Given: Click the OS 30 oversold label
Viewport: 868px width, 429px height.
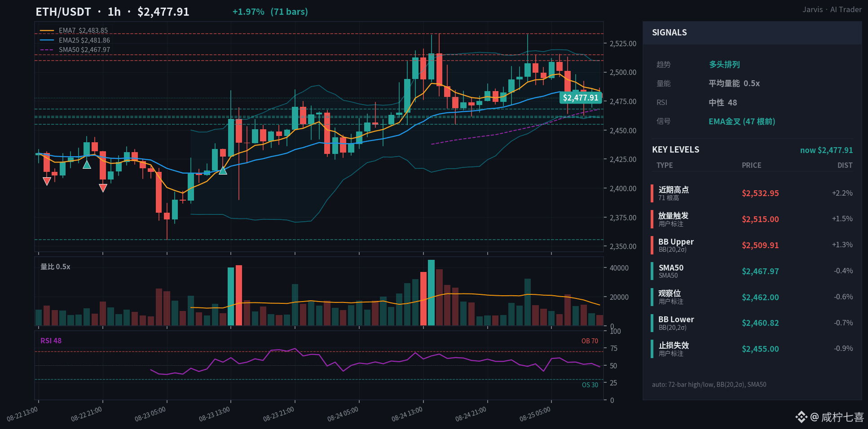Looking at the screenshot, I should pyautogui.click(x=590, y=385).
